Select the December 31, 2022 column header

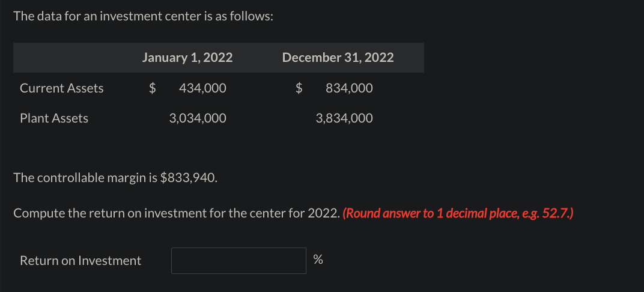click(338, 58)
